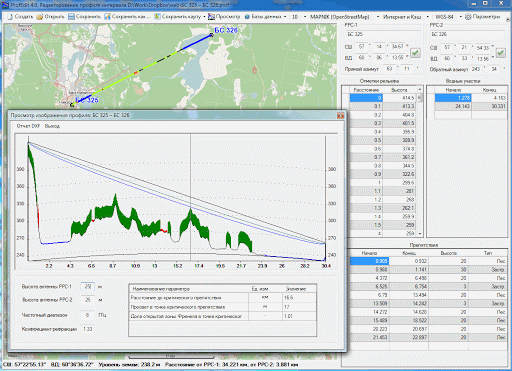The image size is (512, 371).
Task: Select obstacle start cell 13.509
Action: [x=369, y=304]
